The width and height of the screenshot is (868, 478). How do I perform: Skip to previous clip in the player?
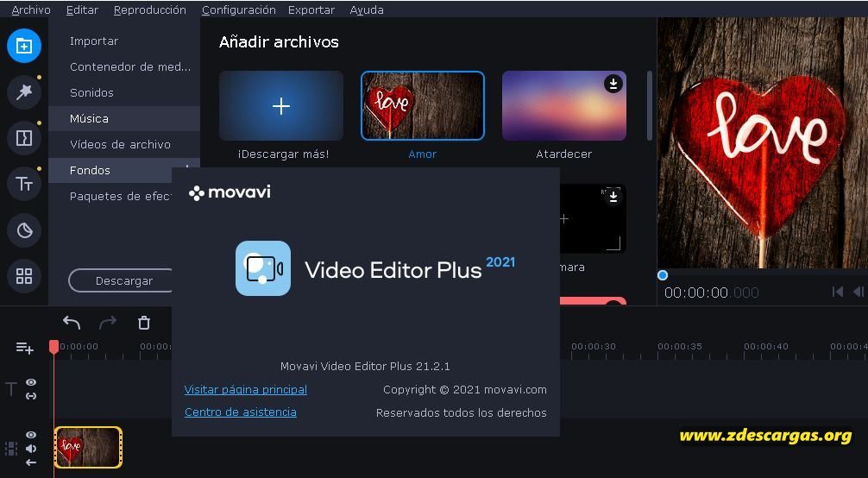click(x=838, y=292)
